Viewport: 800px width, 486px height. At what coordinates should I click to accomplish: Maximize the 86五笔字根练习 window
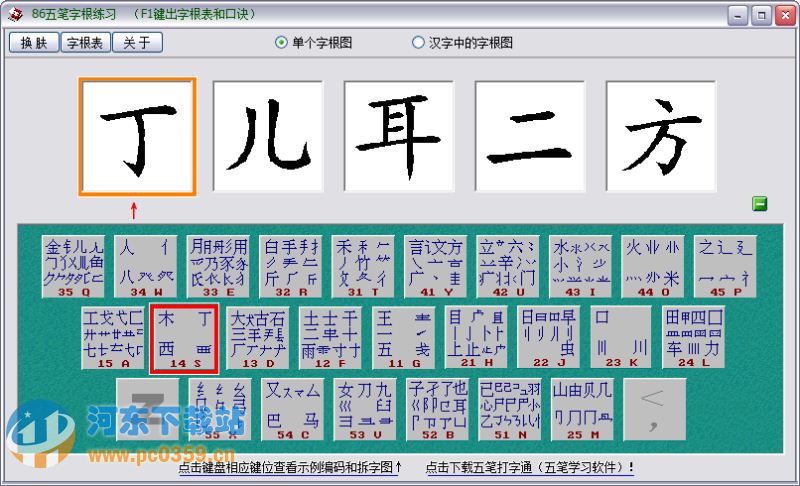761,15
